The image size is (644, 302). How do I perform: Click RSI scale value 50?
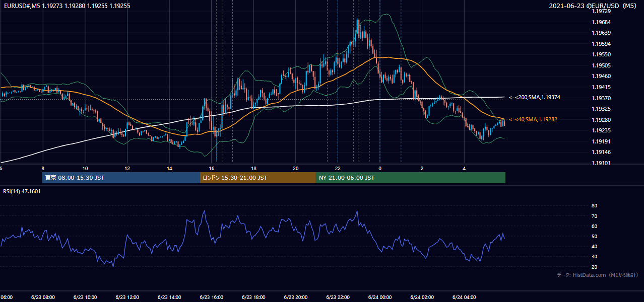point(594,236)
